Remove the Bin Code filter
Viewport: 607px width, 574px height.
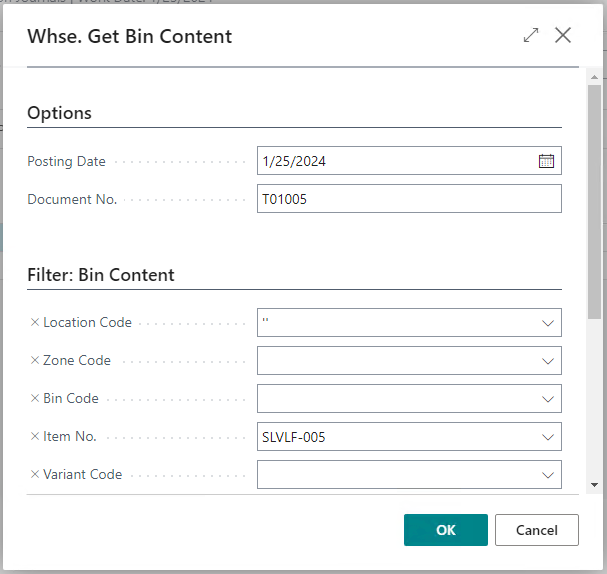pos(35,399)
